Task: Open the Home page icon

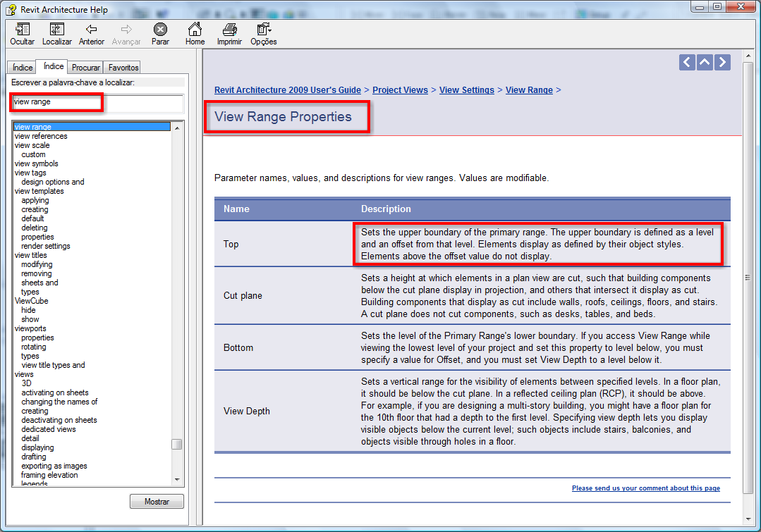Action: tap(195, 30)
